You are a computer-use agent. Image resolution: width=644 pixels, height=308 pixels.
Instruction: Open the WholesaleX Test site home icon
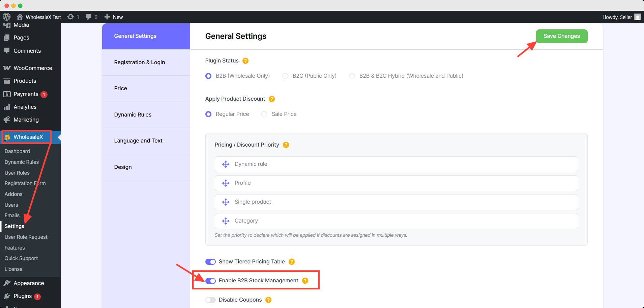click(20, 17)
